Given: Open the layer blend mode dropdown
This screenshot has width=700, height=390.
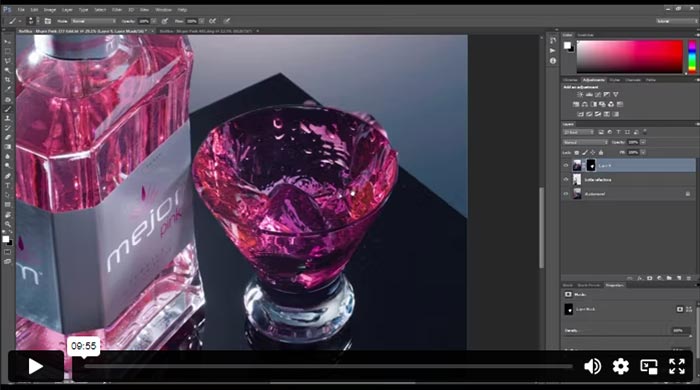Looking at the screenshot, I should (x=585, y=142).
